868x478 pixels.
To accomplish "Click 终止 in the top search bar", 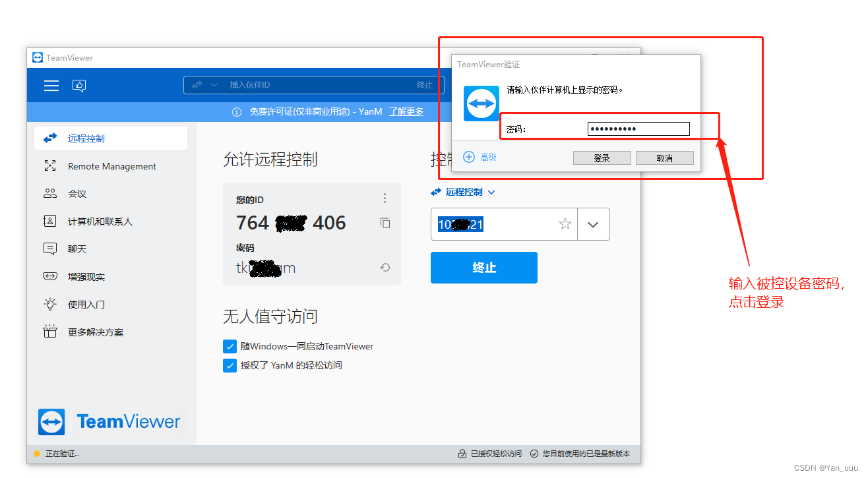I will tap(425, 85).
